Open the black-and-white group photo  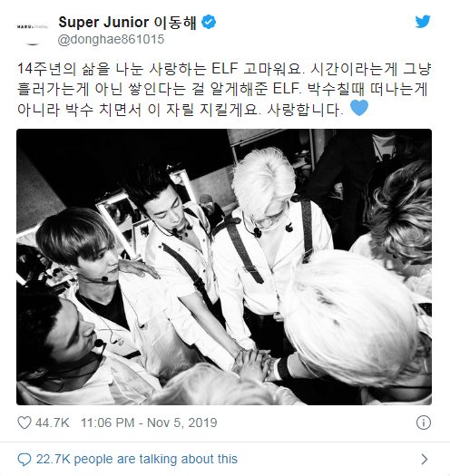point(224,267)
